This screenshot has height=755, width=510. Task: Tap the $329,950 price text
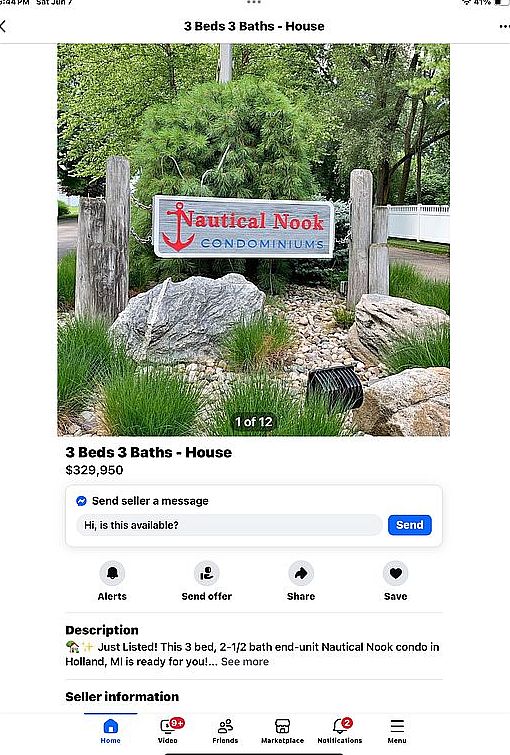[94, 470]
